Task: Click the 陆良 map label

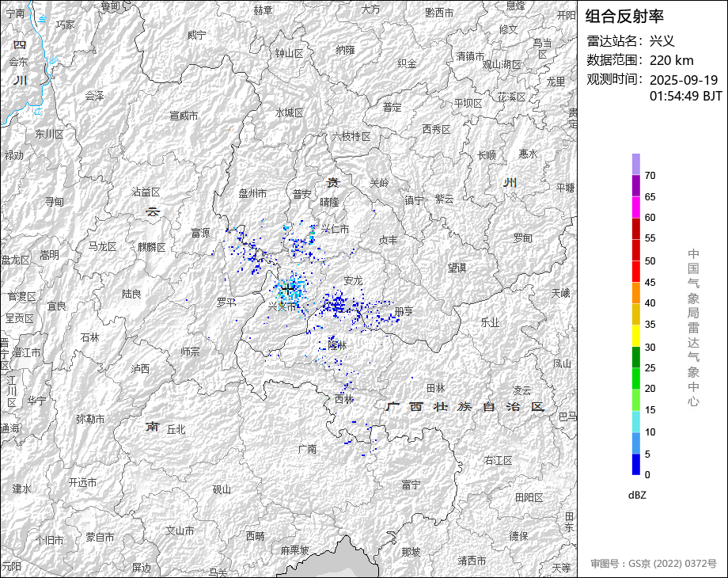Action: coord(131,294)
